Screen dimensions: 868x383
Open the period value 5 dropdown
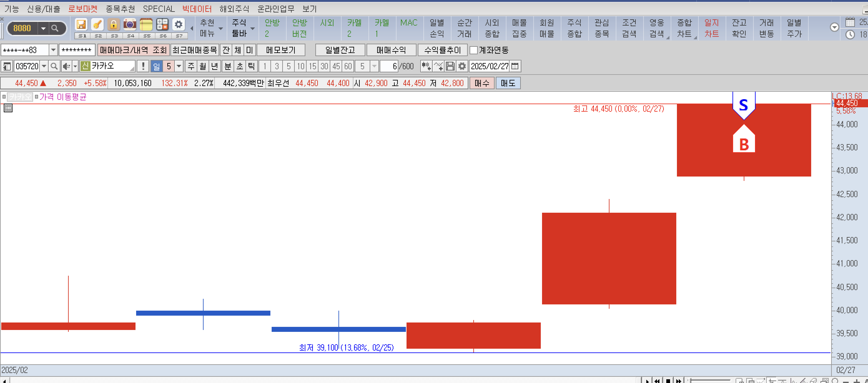[179, 66]
